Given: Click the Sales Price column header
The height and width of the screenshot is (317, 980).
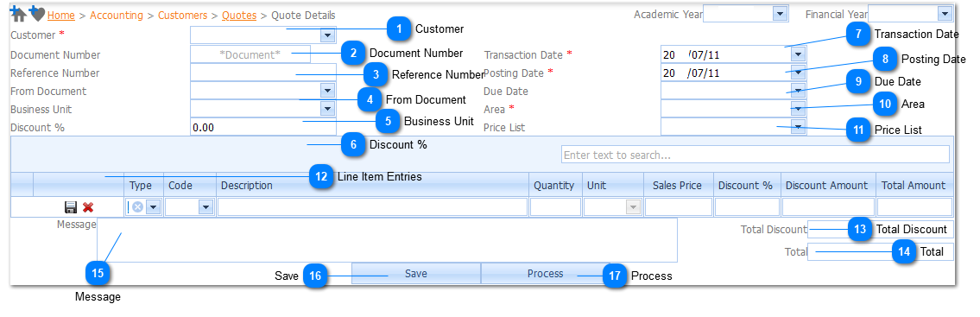Looking at the screenshot, I should pos(678,185).
